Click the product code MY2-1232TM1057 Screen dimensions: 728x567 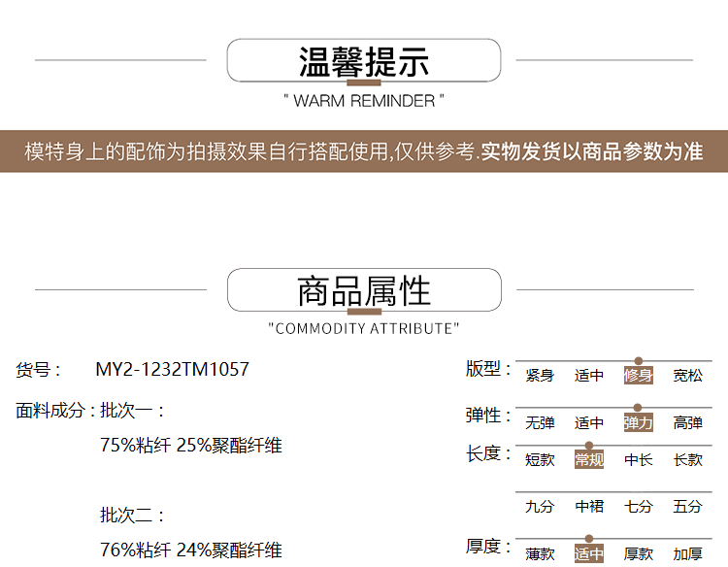click(172, 370)
